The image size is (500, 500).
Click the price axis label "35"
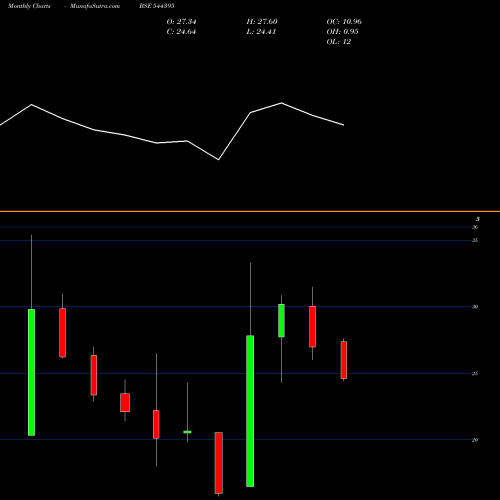(x=475, y=240)
